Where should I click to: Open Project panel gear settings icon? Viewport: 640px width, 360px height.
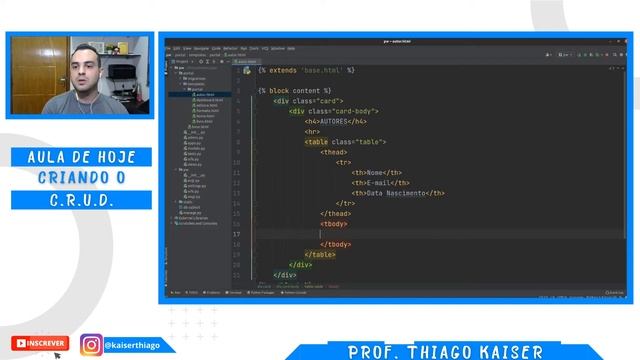(x=222, y=62)
